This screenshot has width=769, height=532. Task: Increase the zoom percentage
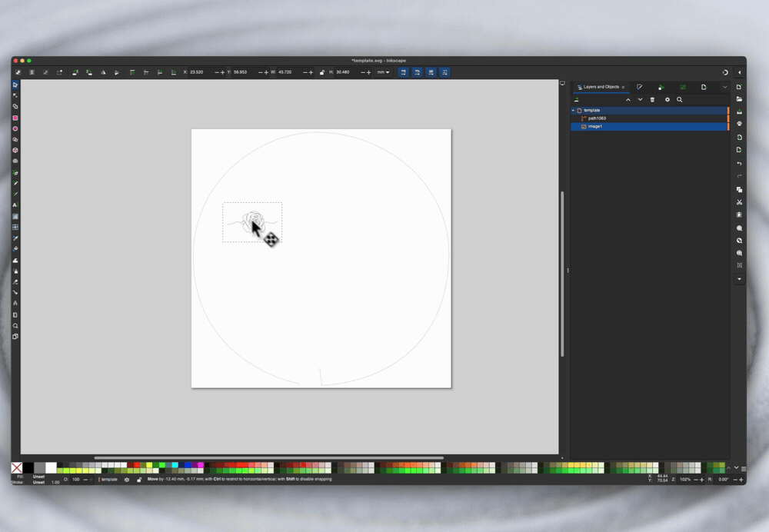click(x=702, y=480)
